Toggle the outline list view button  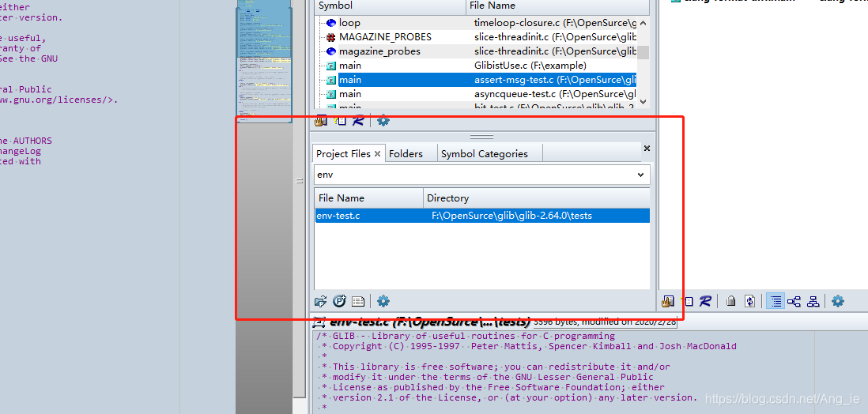(776, 301)
